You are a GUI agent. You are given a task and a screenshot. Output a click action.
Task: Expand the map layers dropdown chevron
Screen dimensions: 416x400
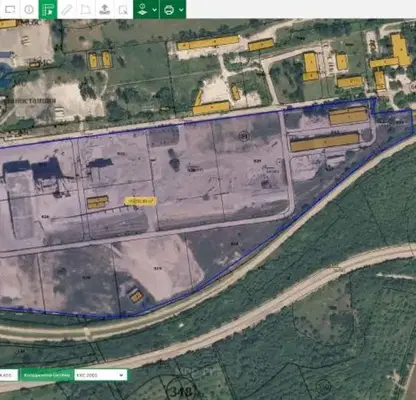tap(155, 10)
